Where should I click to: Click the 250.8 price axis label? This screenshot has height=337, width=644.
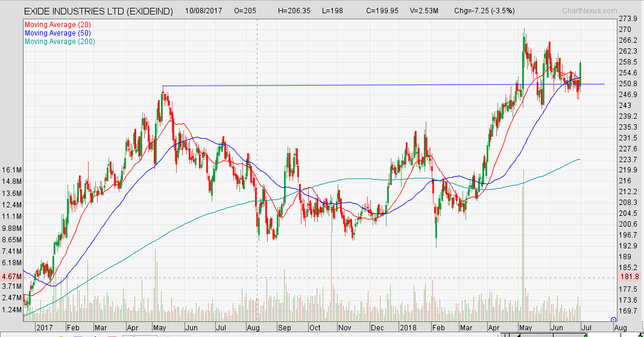pos(628,84)
